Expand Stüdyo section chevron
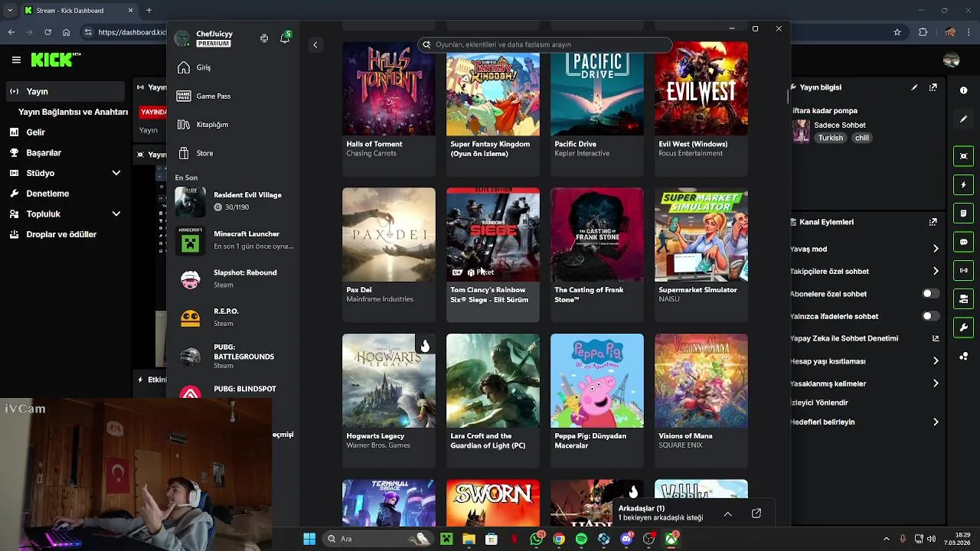The height and width of the screenshot is (551, 980). (116, 173)
